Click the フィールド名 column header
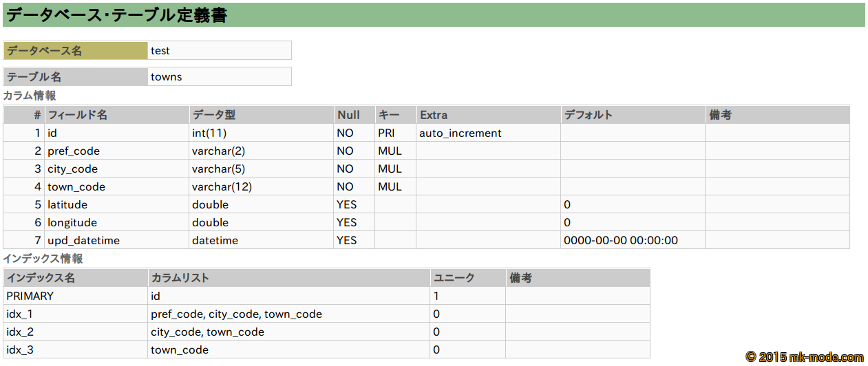Screen dimensions: 868x366 click(x=77, y=115)
